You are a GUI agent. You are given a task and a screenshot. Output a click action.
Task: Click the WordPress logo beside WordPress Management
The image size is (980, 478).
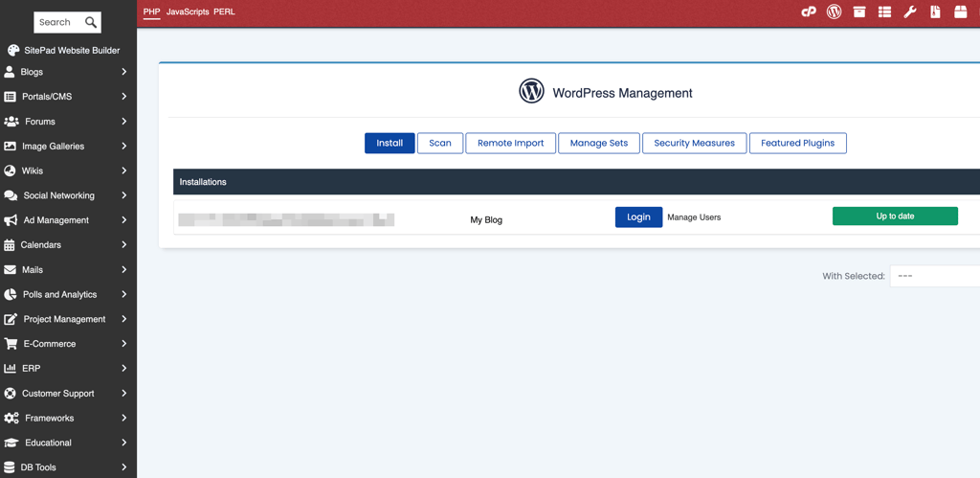pyautogui.click(x=531, y=91)
